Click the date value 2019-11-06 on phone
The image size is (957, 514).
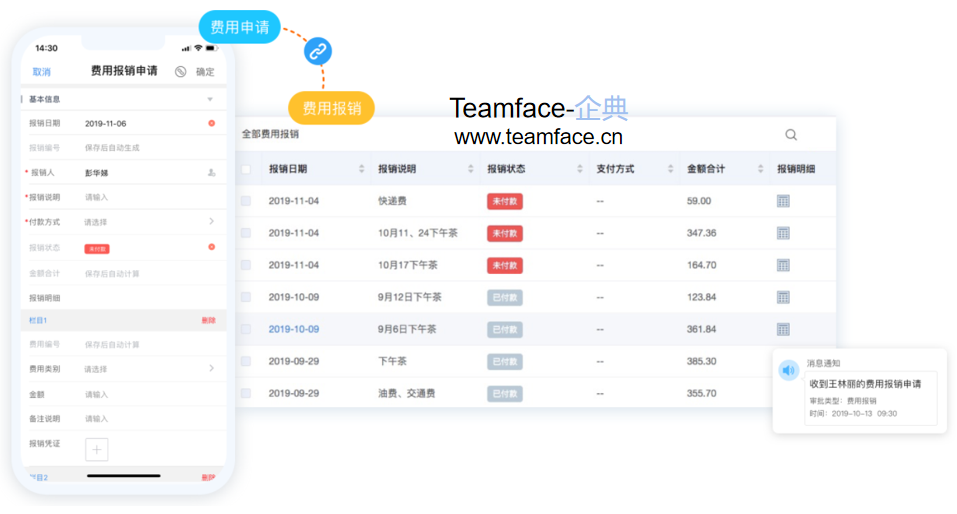click(106, 123)
